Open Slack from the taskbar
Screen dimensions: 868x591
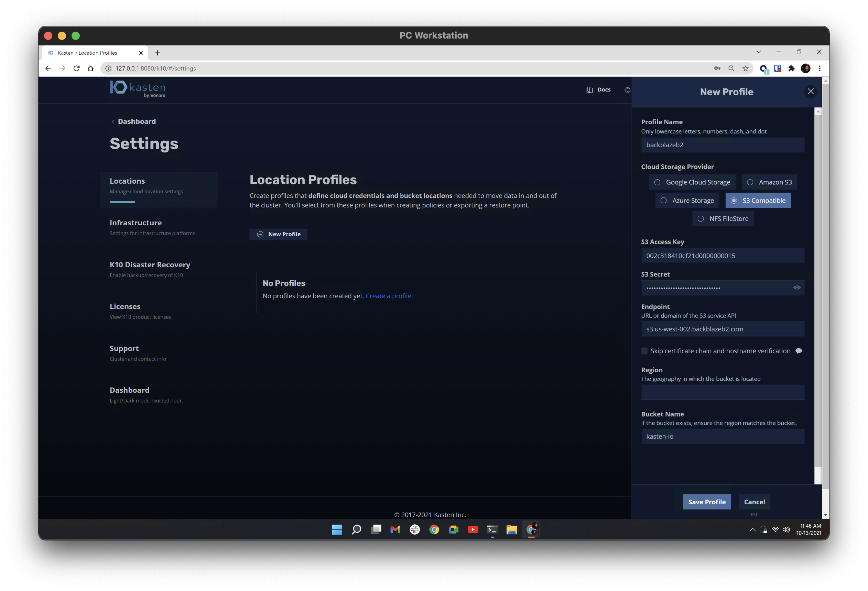point(415,529)
